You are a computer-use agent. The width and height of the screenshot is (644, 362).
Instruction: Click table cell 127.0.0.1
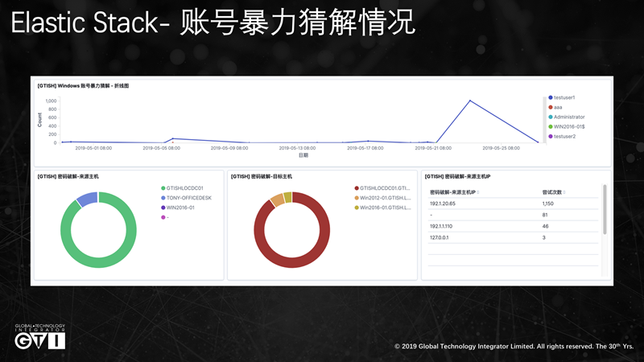[439, 237]
